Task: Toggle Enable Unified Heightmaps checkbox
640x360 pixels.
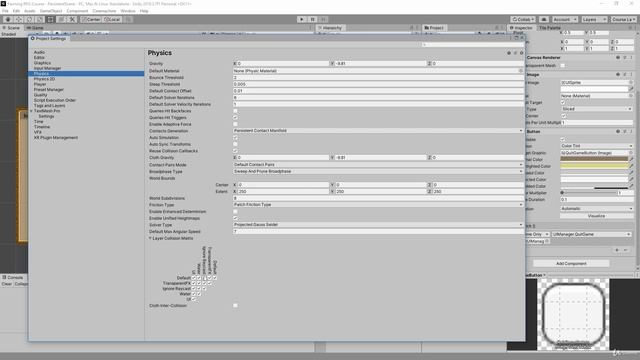Action: (x=235, y=218)
